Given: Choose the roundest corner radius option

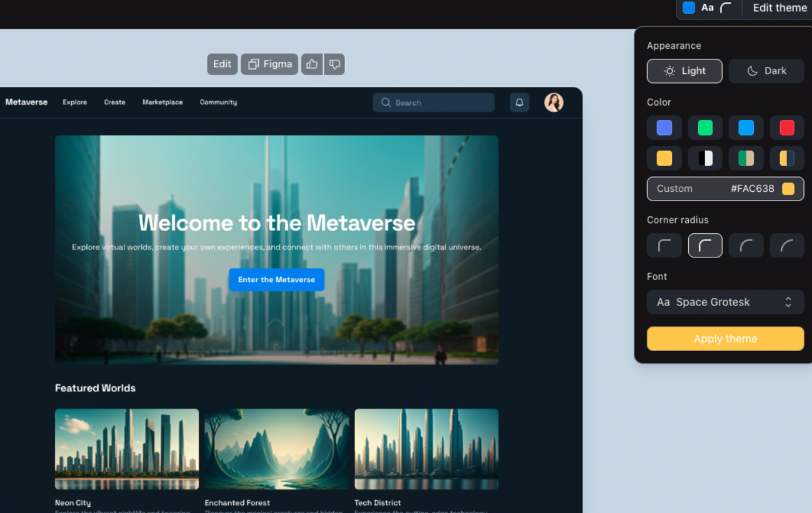Looking at the screenshot, I should click(787, 246).
